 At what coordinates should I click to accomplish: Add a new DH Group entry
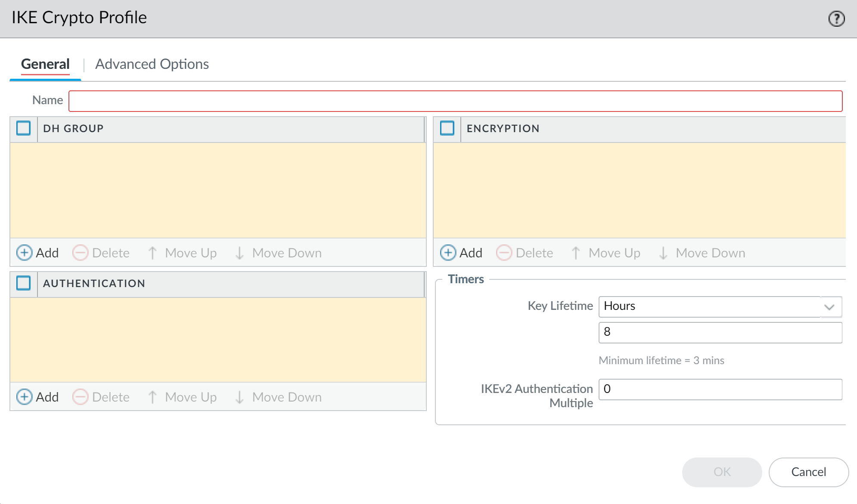click(37, 253)
